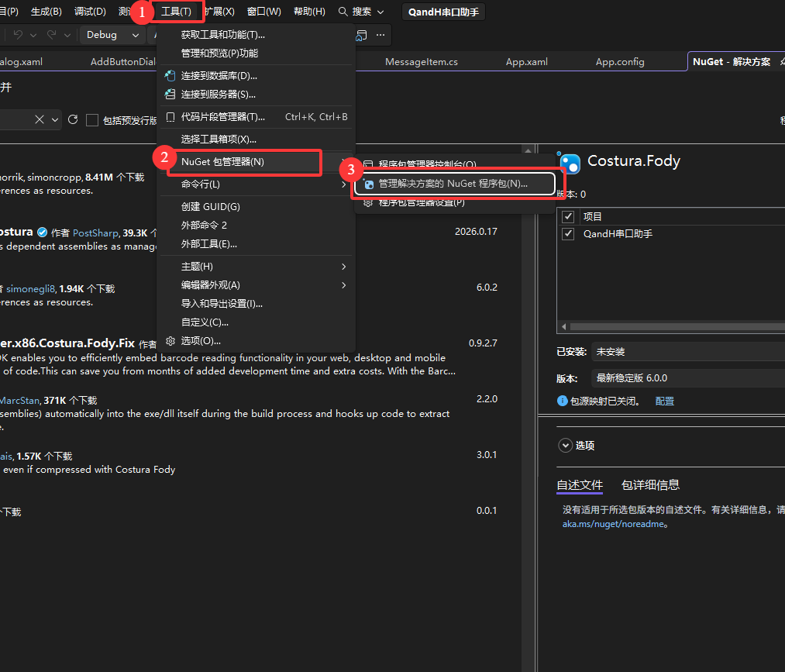
Task: Open the aka.ms/nuget/noreadme link
Action: (x=613, y=524)
